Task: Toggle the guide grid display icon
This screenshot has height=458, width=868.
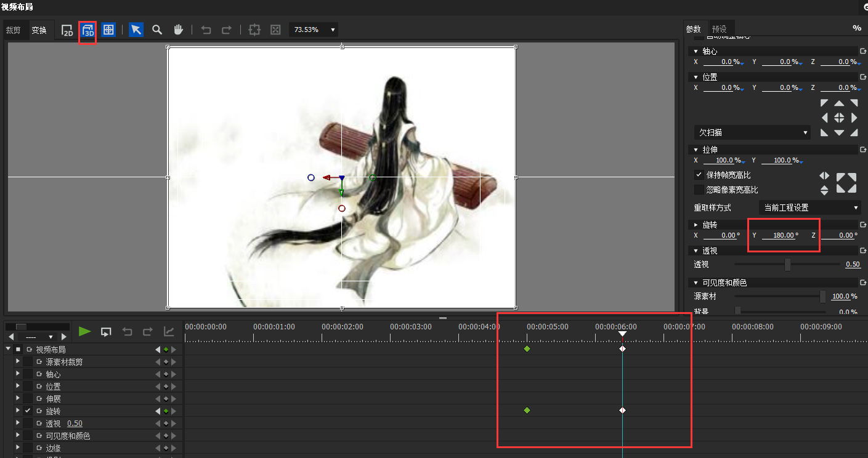Action: (x=108, y=30)
